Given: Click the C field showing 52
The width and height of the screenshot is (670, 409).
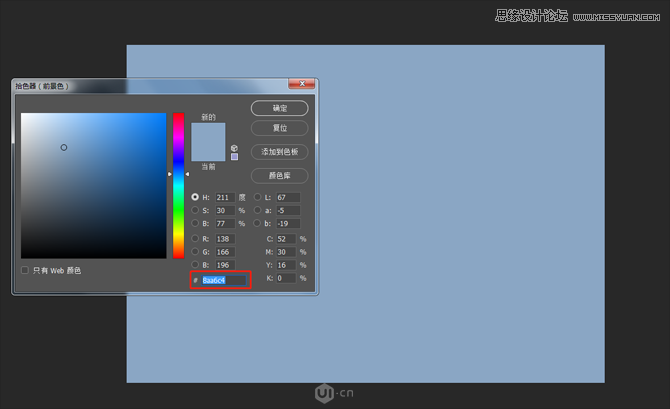Looking at the screenshot, I should (x=286, y=239).
